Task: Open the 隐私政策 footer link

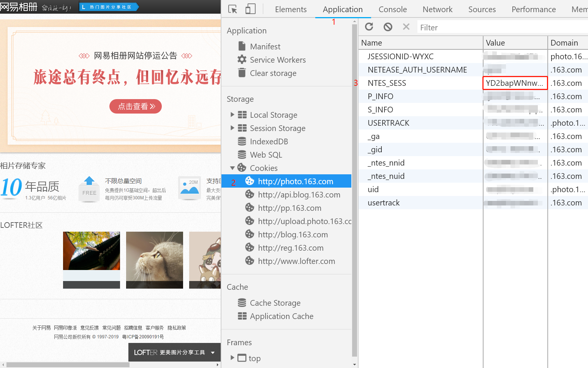Action: pos(177,328)
